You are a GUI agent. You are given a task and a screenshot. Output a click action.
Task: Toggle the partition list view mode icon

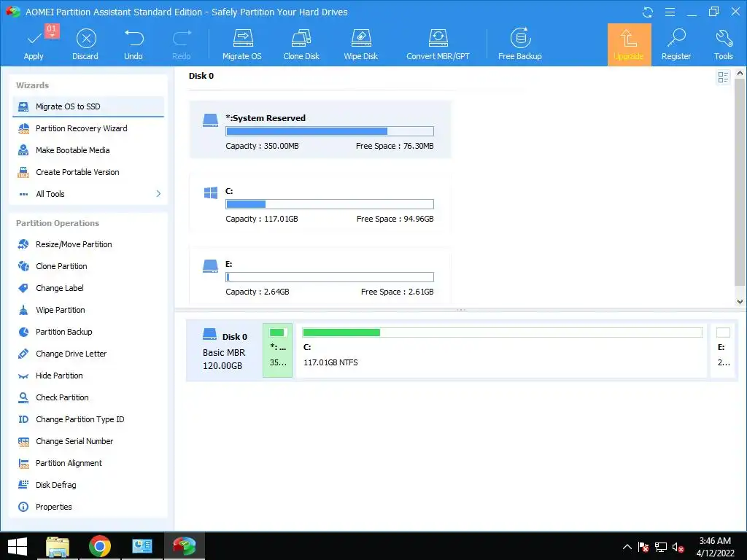click(723, 77)
